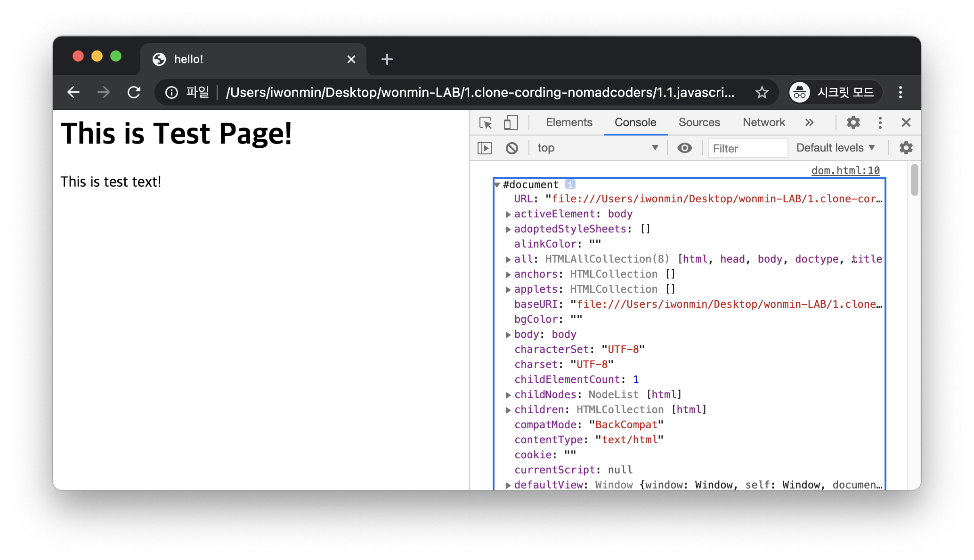Open the top JavaScript context dropdown

point(597,148)
